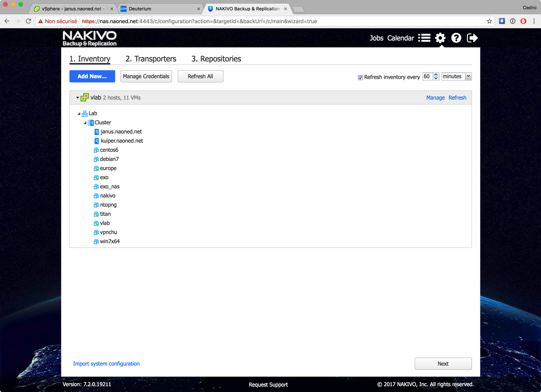Click the Add New... button
This screenshot has height=392, width=541.
(x=92, y=76)
